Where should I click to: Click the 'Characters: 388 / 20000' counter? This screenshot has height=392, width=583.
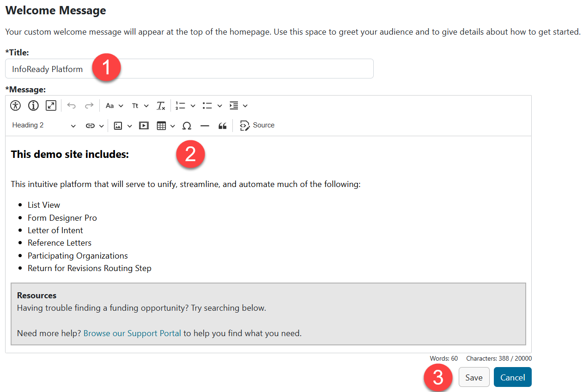click(x=499, y=358)
